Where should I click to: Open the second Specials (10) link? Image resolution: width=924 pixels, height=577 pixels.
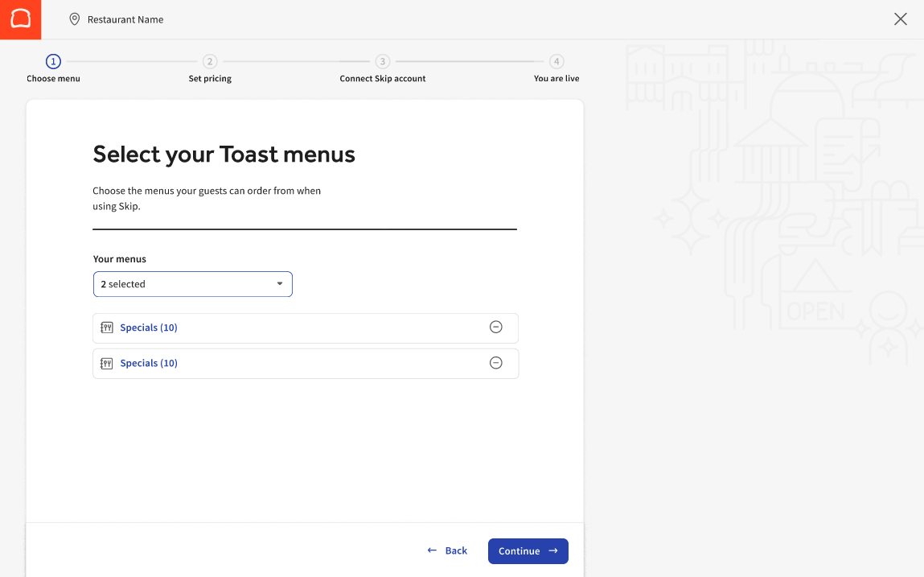[x=149, y=363]
